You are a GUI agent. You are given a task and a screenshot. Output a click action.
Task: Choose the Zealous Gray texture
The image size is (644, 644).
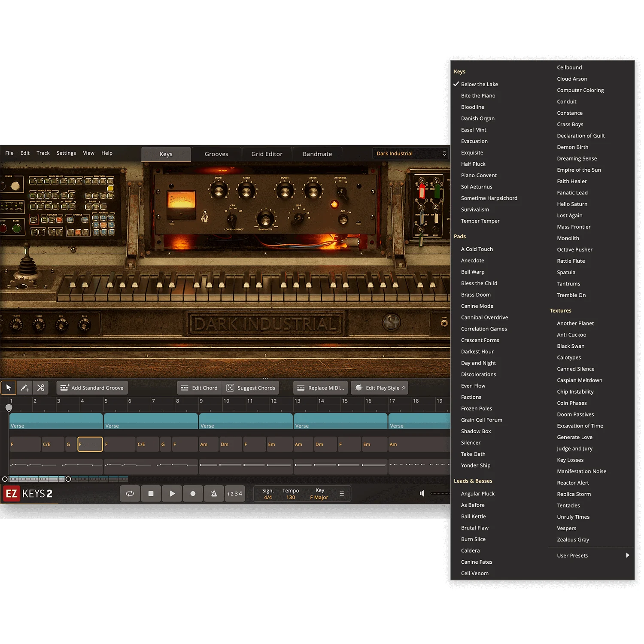click(573, 540)
